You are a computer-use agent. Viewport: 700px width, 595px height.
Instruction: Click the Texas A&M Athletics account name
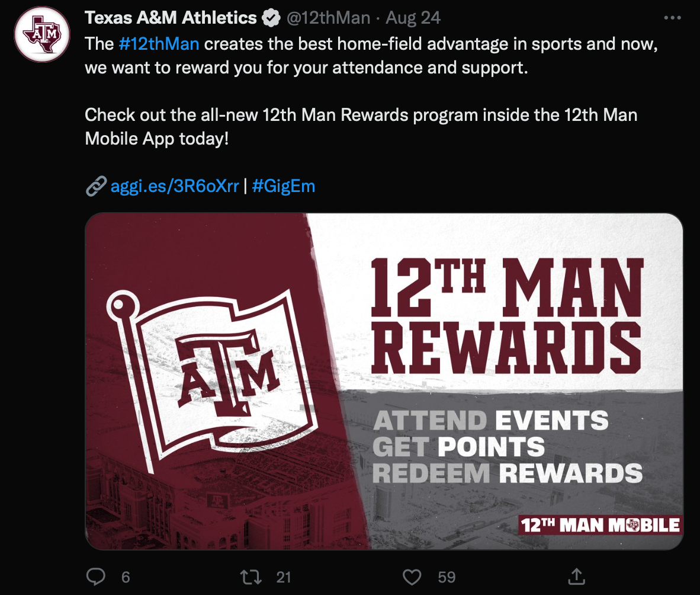(x=171, y=18)
